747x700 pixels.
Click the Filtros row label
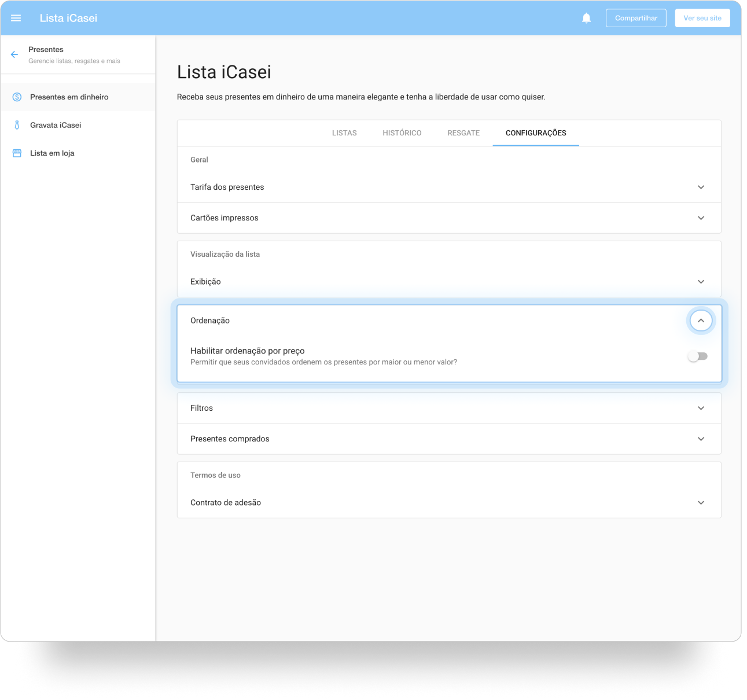[x=201, y=408]
